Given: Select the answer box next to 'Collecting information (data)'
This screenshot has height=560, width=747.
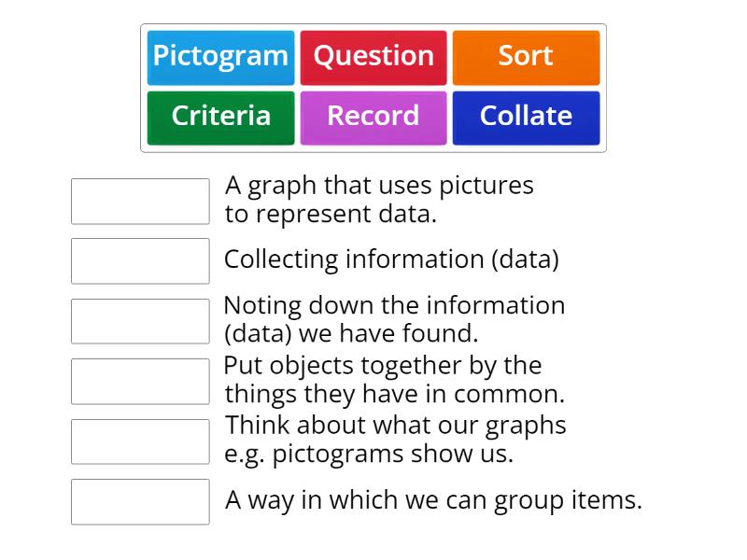Looking at the screenshot, I should click(140, 261).
